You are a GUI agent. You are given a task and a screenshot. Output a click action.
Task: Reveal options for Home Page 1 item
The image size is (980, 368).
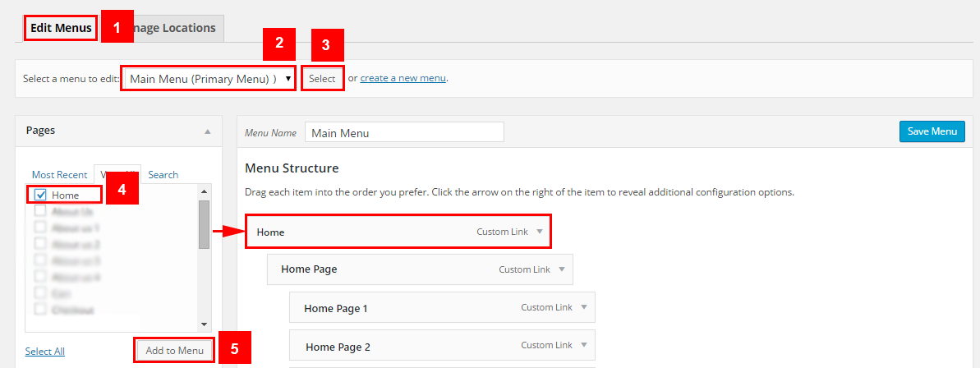[x=584, y=307]
